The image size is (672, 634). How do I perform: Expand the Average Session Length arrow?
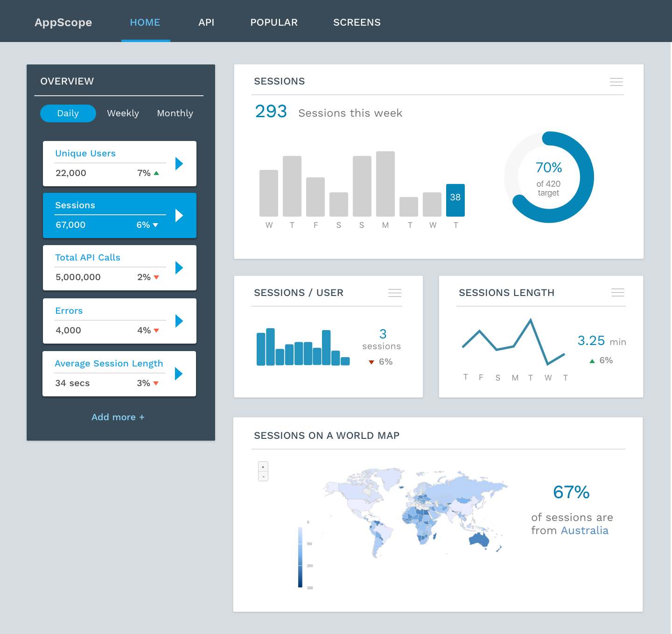(178, 373)
